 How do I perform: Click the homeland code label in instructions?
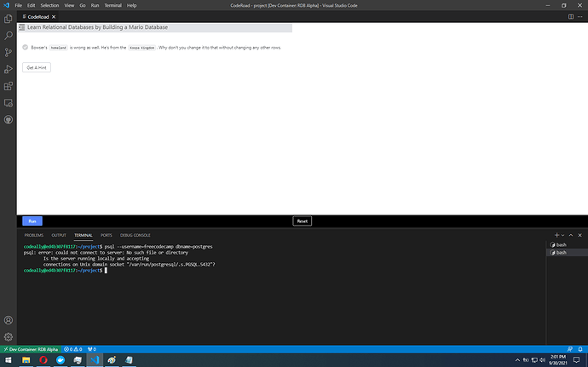pyautogui.click(x=58, y=48)
